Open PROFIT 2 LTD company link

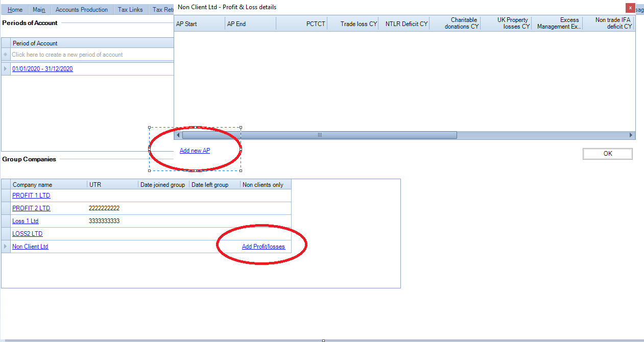pos(31,208)
